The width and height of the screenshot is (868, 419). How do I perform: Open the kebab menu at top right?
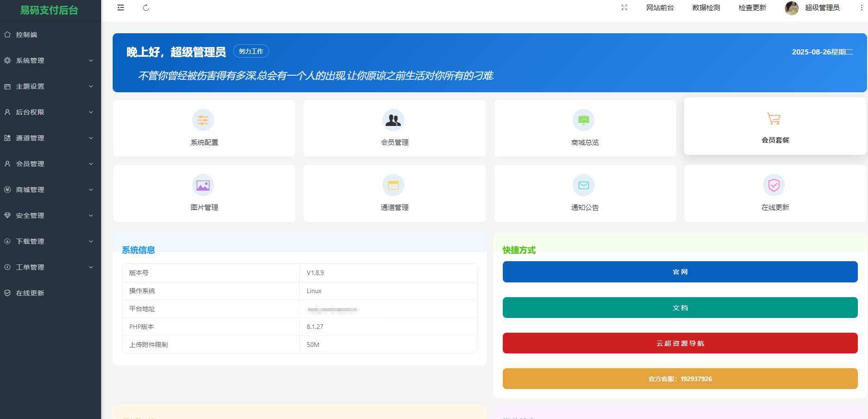tap(861, 8)
